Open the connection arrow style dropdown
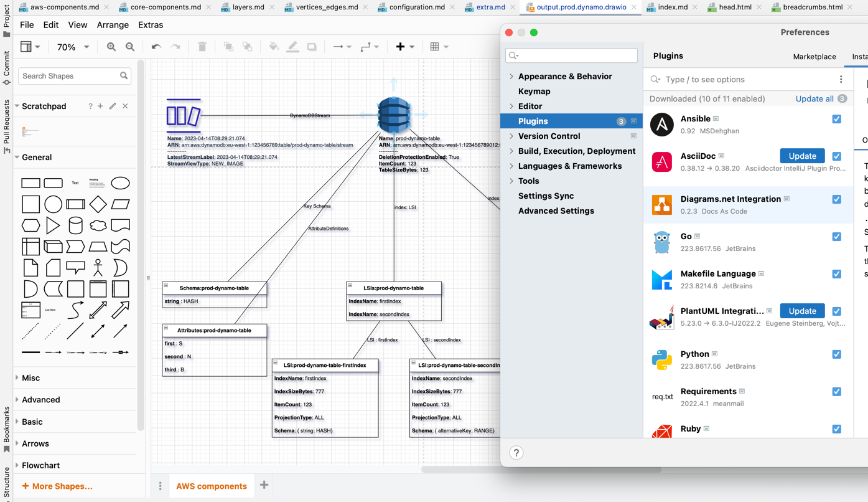 tap(342, 47)
